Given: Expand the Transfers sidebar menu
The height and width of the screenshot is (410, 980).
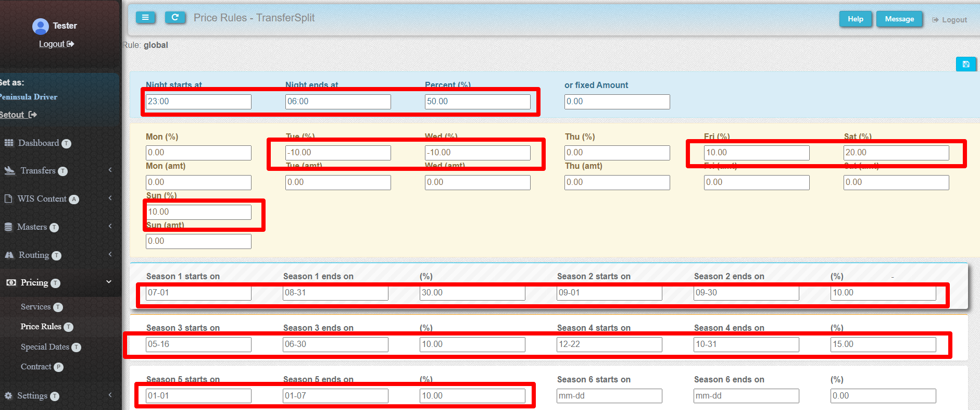Looking at the screenshot, I should click(x=38, y=170).
